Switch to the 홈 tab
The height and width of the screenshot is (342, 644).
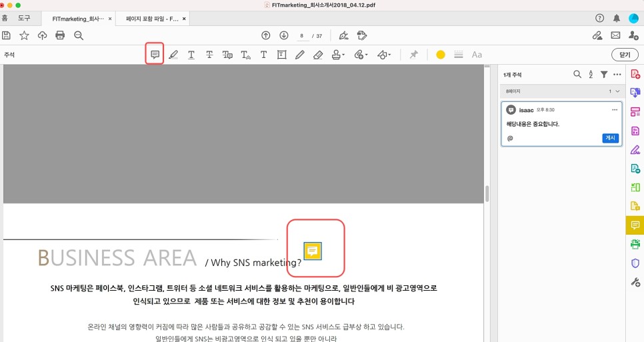[x=5, y=18]
